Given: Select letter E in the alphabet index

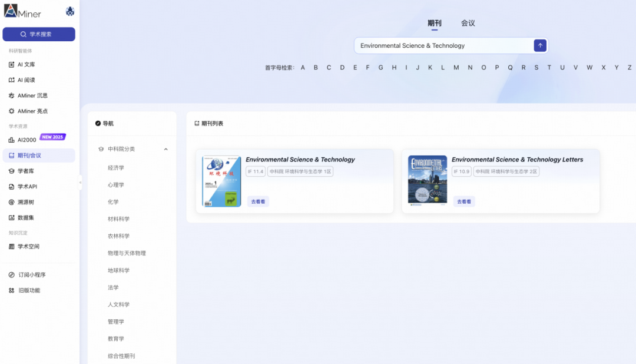Looking at the screenshot, I should (x=355, y=67).
